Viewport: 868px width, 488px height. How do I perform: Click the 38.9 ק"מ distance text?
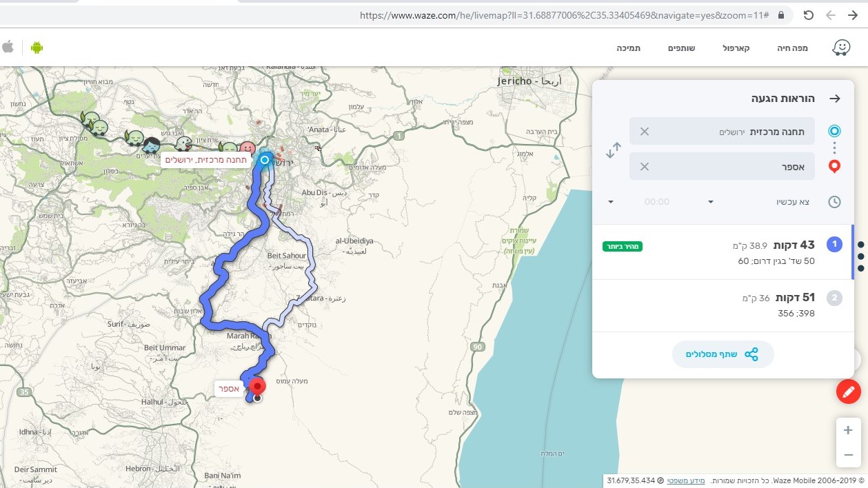750,245
